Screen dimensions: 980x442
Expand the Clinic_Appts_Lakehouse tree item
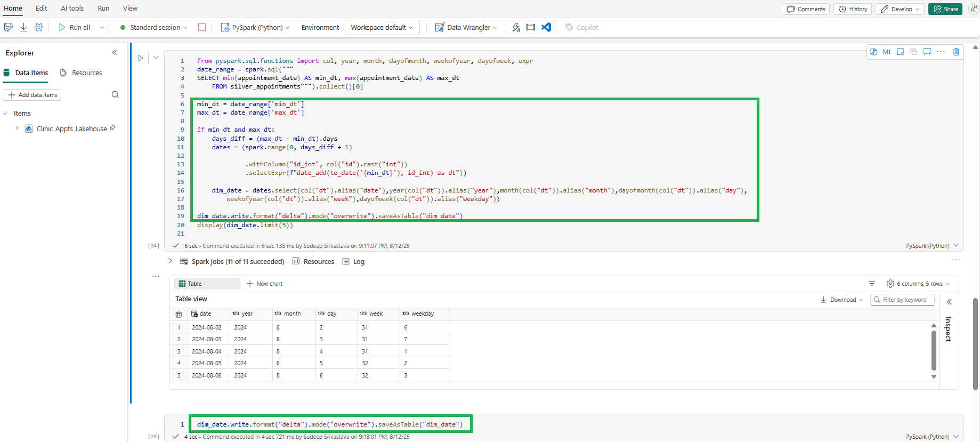(17, 128)
